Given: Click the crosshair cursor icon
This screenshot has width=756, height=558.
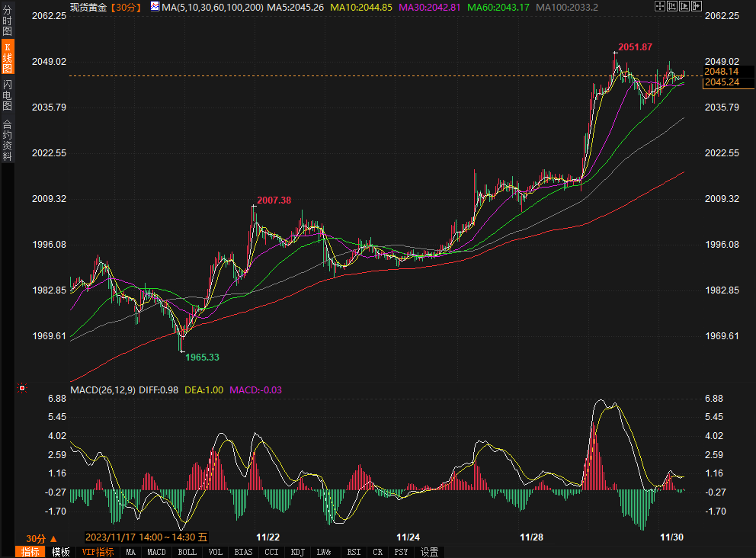Looking at the screenshot, I should pyautogui.click(x=659, y=6).
